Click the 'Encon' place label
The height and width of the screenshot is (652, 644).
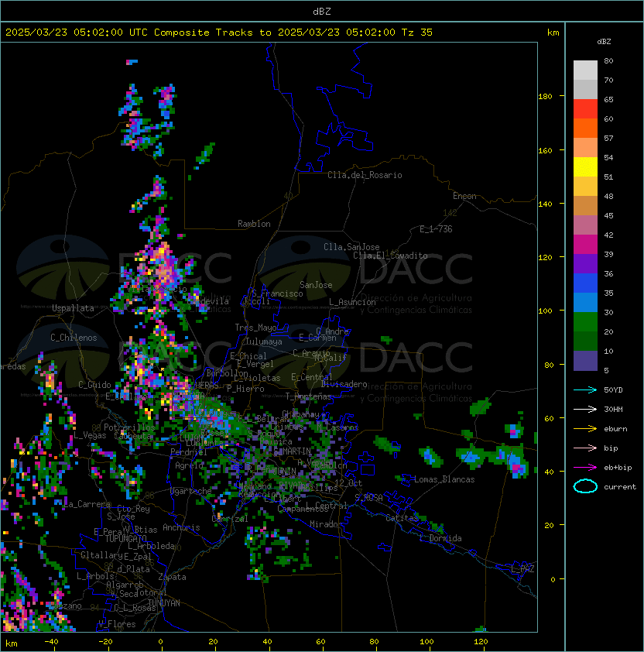pos(464,196)
